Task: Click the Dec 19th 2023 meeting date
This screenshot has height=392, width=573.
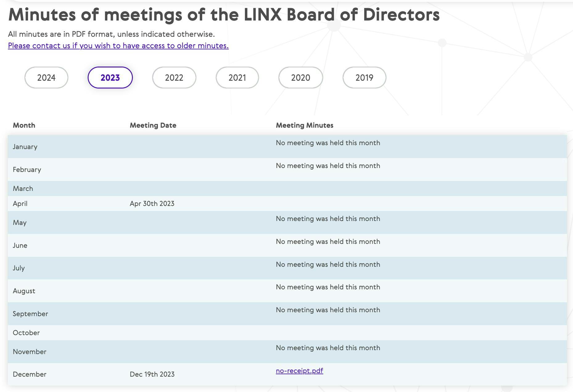Action: click(152, 374)
